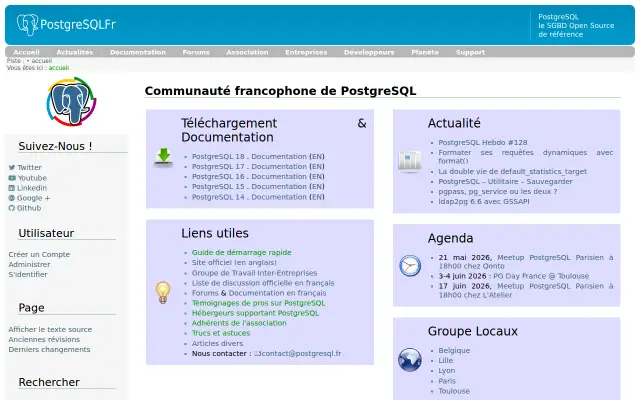This screenshot has width=640, height=400.
Task: Click the Linkedin icon in sidebar
Action: (11, 188)
